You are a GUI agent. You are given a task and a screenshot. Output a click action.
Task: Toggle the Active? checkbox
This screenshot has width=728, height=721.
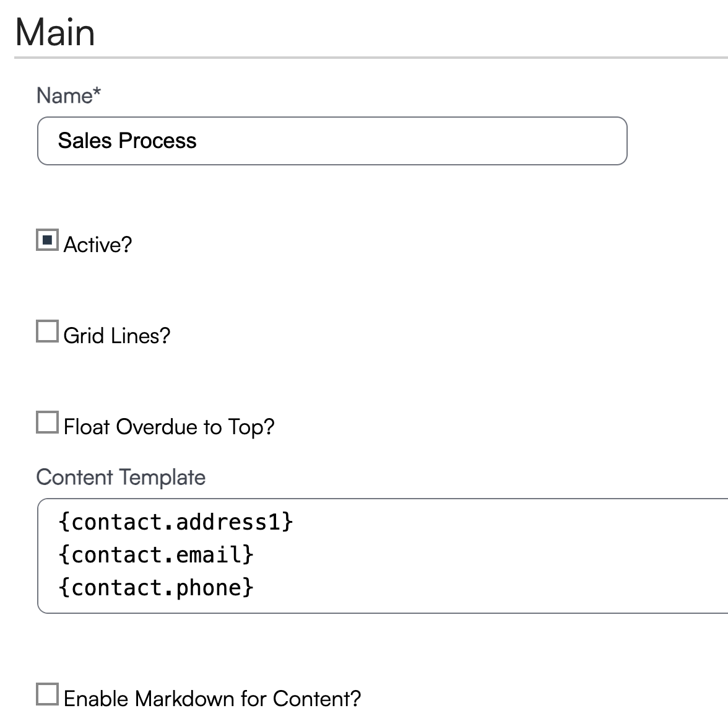click(47, 240)
